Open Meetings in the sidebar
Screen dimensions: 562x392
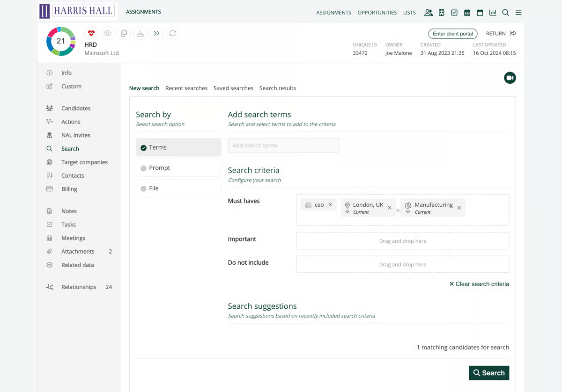tap(73, 238)
